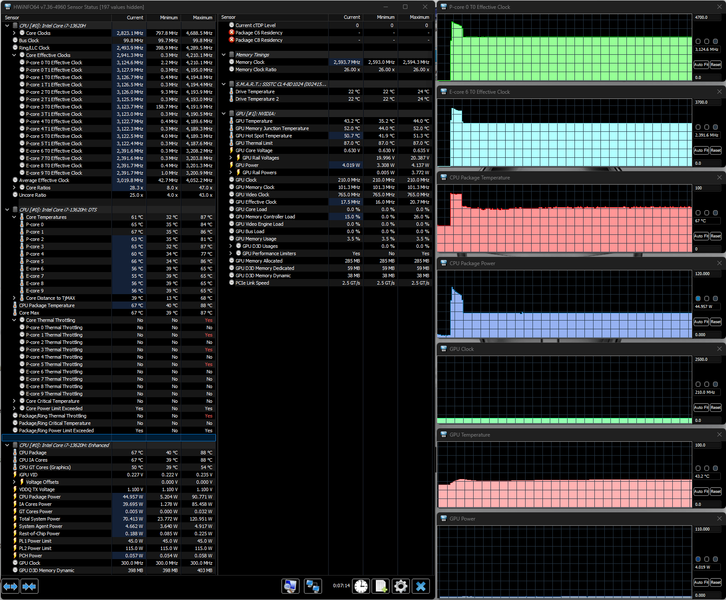Click the Current column header in right panel

[x=351, y=17]
